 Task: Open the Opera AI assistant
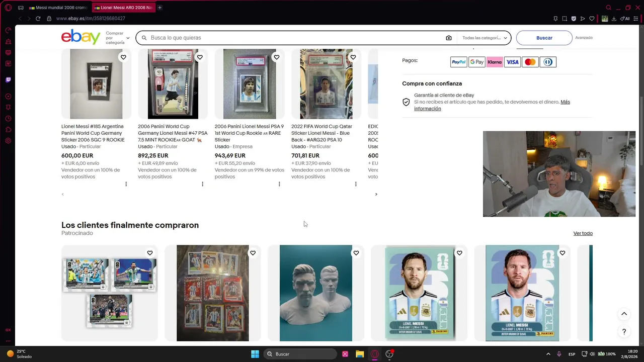[x=625, y=19]
